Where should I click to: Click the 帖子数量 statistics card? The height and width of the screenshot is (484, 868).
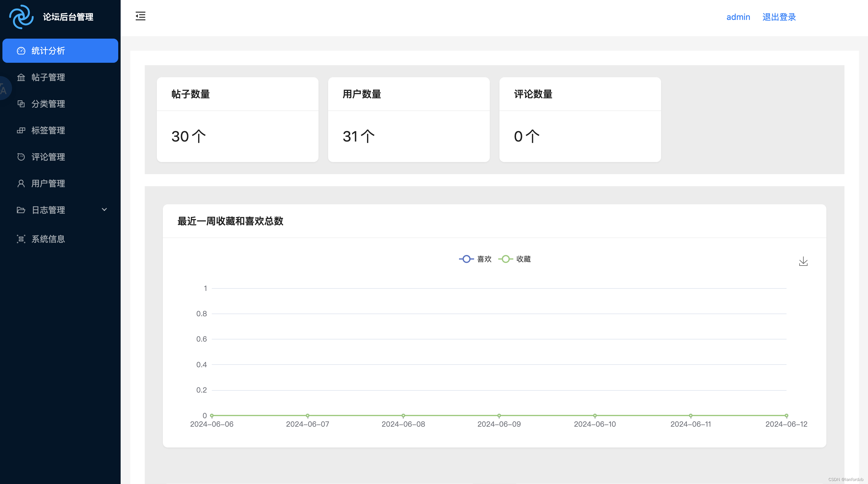237,119
